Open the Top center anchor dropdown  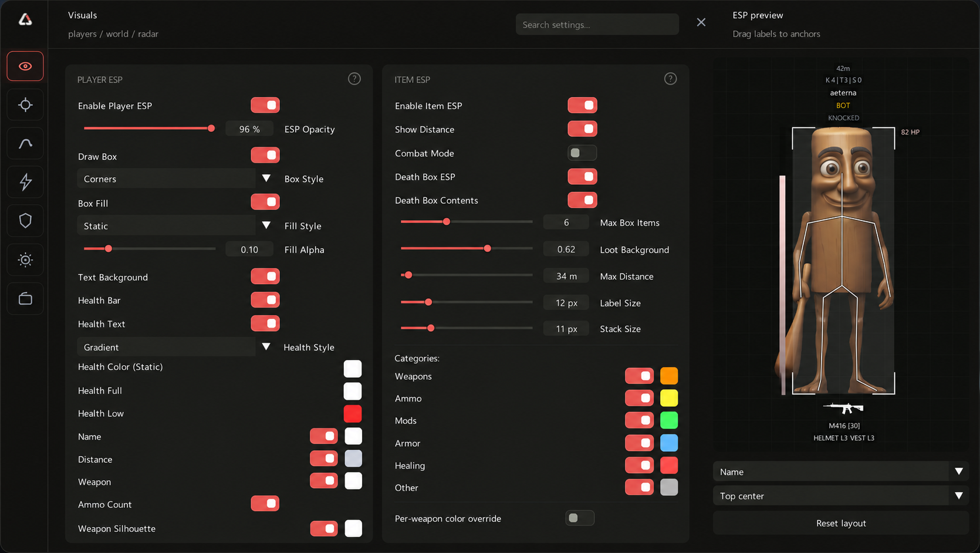pyautogui.click(x=841, y=495)
